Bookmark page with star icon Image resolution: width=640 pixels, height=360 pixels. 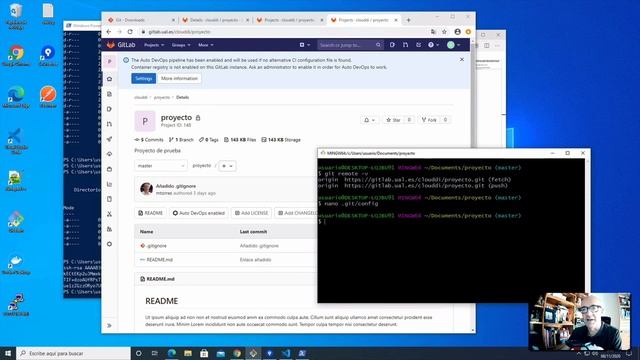pos(444,32)
